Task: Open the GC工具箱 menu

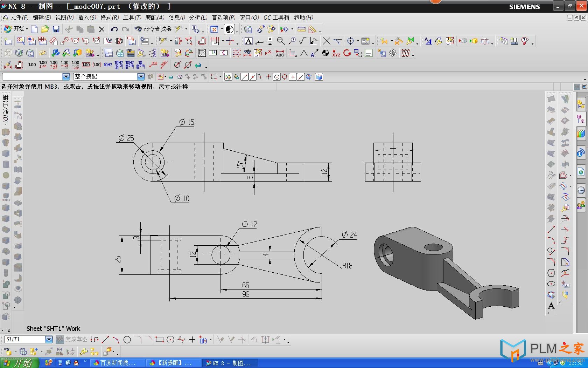Action: (276, 18)
